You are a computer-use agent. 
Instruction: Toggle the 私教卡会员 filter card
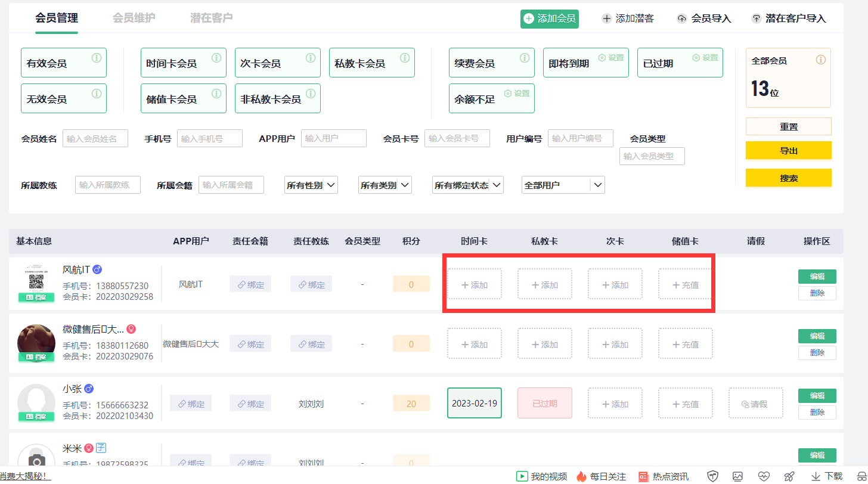tap(371, 63)
